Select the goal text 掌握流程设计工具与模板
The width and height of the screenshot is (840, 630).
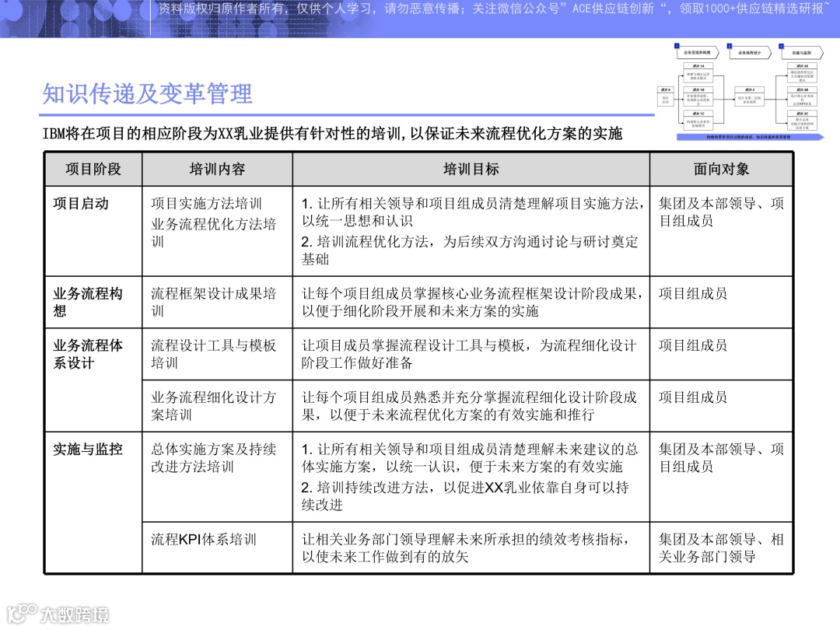pyautogui.click(x=469, y=354)
